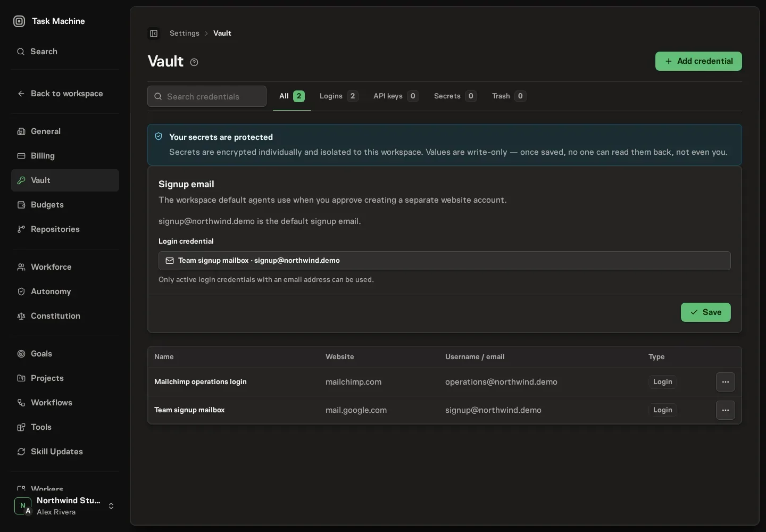Screen dimensions: 766x532
Task: Click the Task Machine logo icon
Action: (19, 21)
